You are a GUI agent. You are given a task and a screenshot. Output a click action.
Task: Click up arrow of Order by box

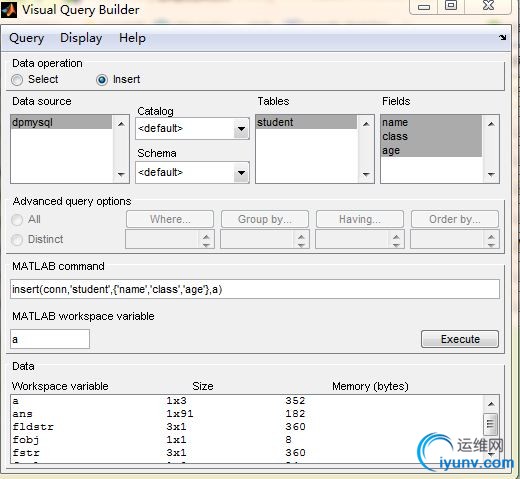tap(491, 236)
